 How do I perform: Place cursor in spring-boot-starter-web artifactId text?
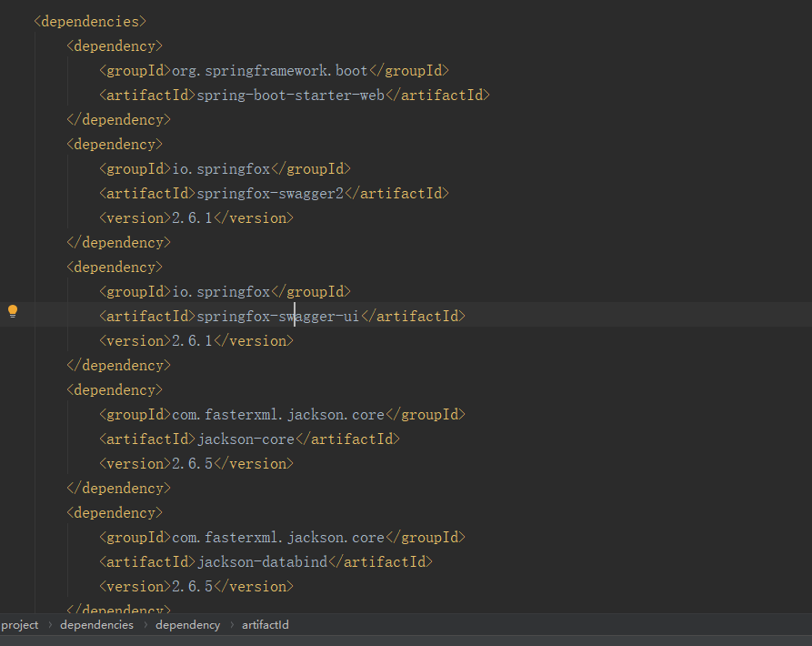tap(290, 96)
